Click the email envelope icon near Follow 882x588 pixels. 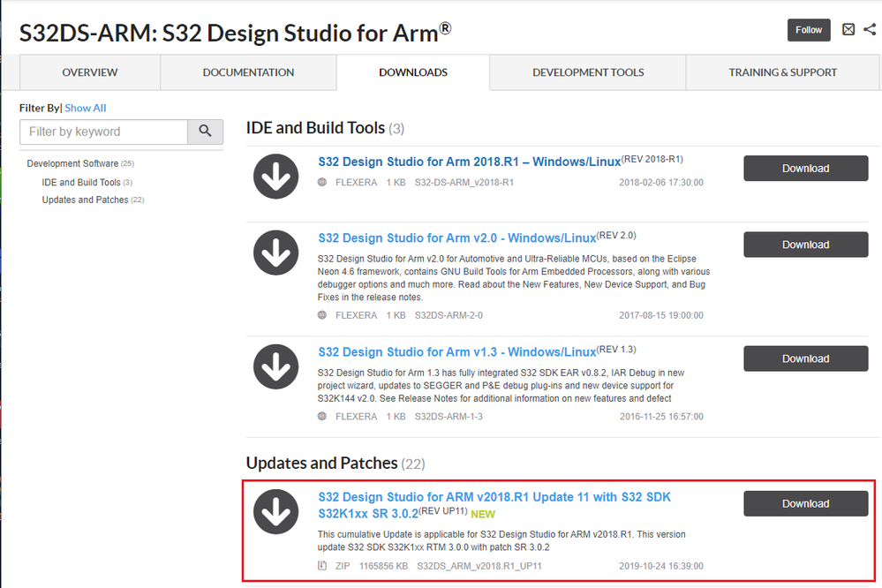click(848, 29)
